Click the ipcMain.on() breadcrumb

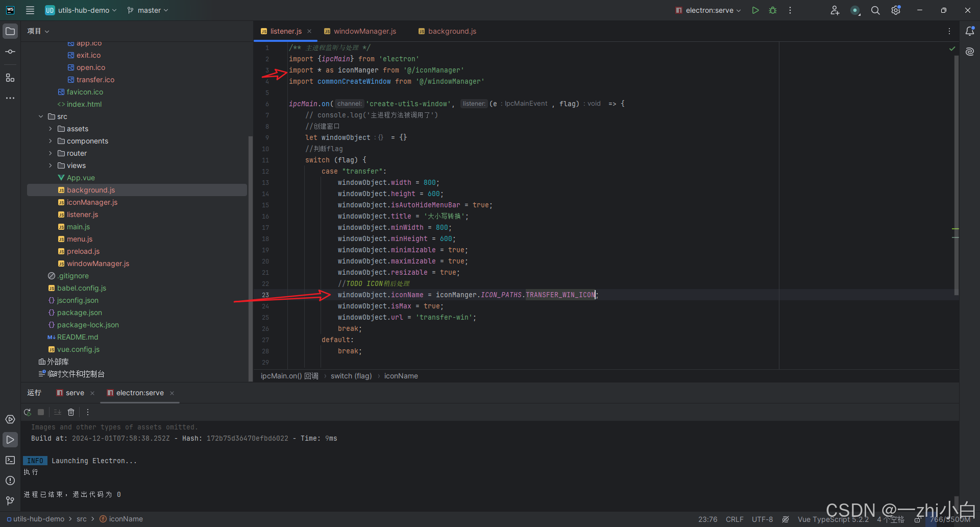point(289,376)
